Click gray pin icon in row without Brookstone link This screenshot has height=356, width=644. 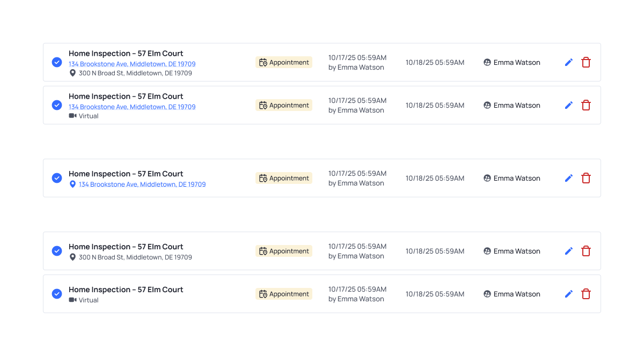[x=72, y=257]
